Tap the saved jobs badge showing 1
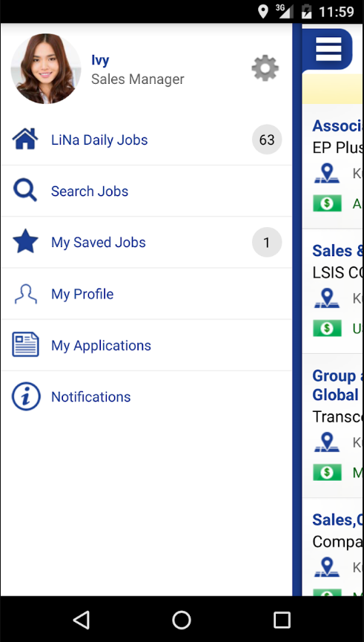This screenshot has width=364, height=642. point(267,243)
